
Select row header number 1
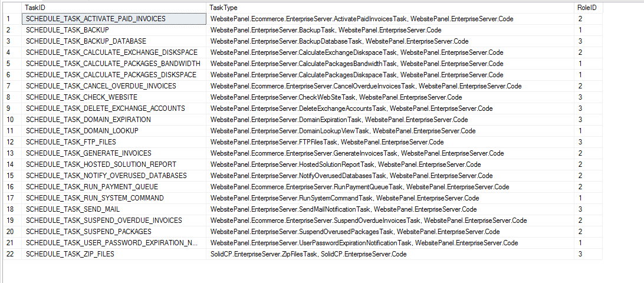click(12, 19)
